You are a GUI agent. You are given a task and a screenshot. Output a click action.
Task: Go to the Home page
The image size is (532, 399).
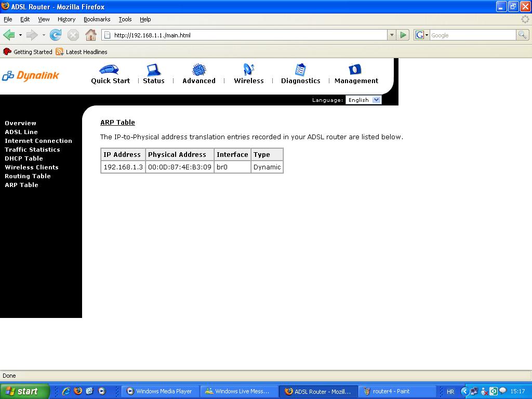pos(90,35)
